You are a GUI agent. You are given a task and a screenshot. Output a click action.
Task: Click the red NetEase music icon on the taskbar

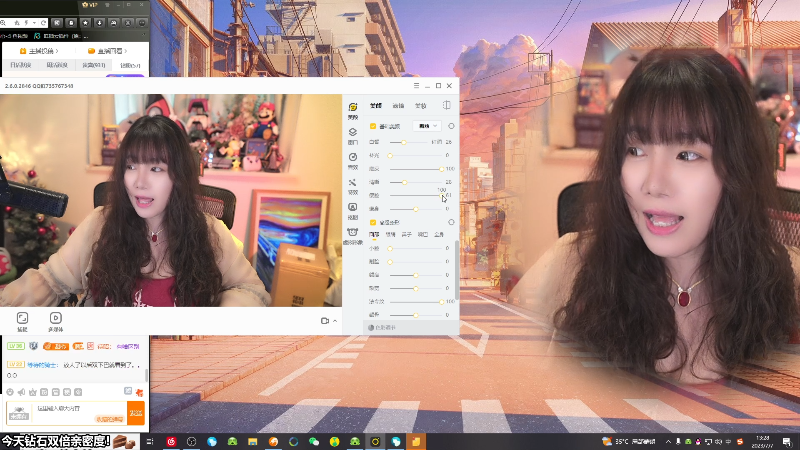[171, 441]
